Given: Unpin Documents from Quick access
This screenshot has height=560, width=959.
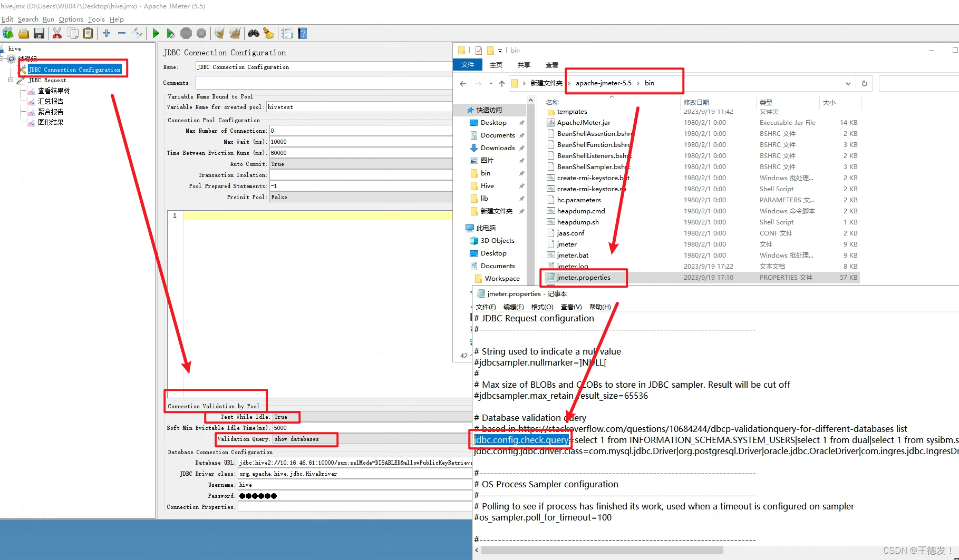Looking at the screenshot, I should 521,135.
